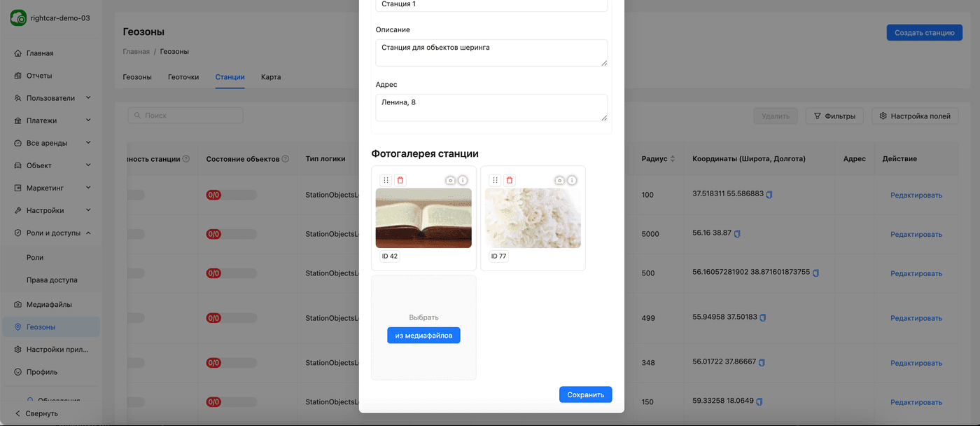Image resolution: width=980 pixels, height=426 pixels.
Task: Open info icon on photo ID 42
Action: tap(463, 180)
